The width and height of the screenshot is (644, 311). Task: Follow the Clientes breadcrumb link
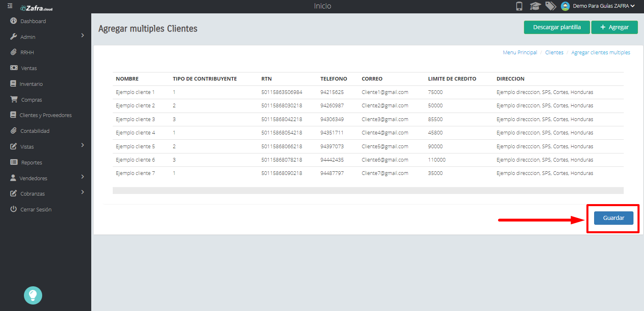554,53
